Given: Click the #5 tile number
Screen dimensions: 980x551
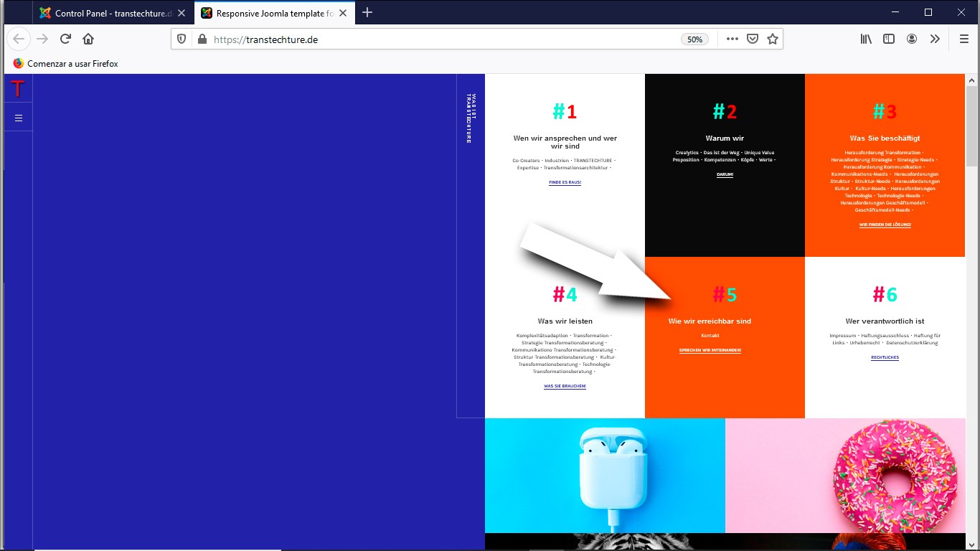Looking at the screenshot, I should (725, 295).
